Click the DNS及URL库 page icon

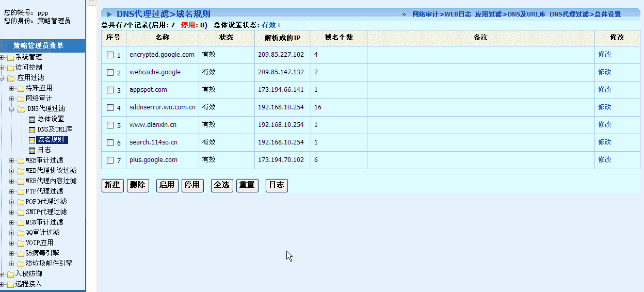click(31, 129)
